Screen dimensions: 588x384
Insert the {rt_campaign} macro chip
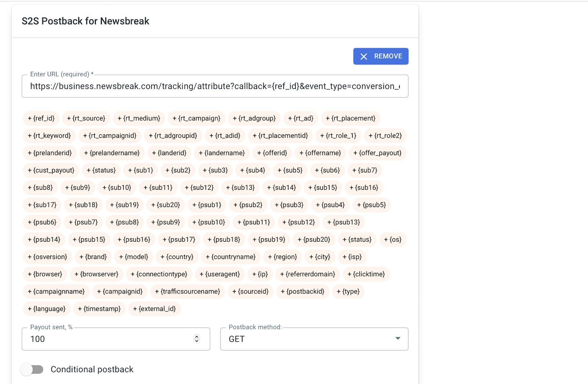[196, 118]
